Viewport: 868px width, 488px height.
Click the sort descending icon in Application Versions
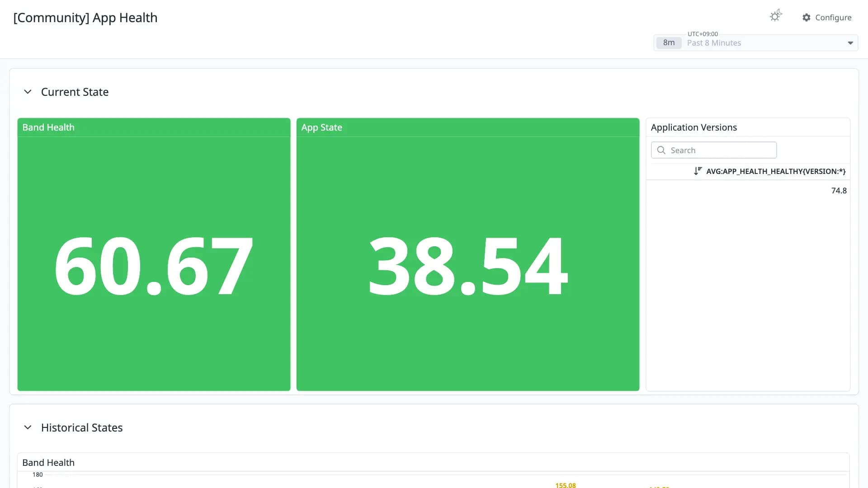[698, 171]
